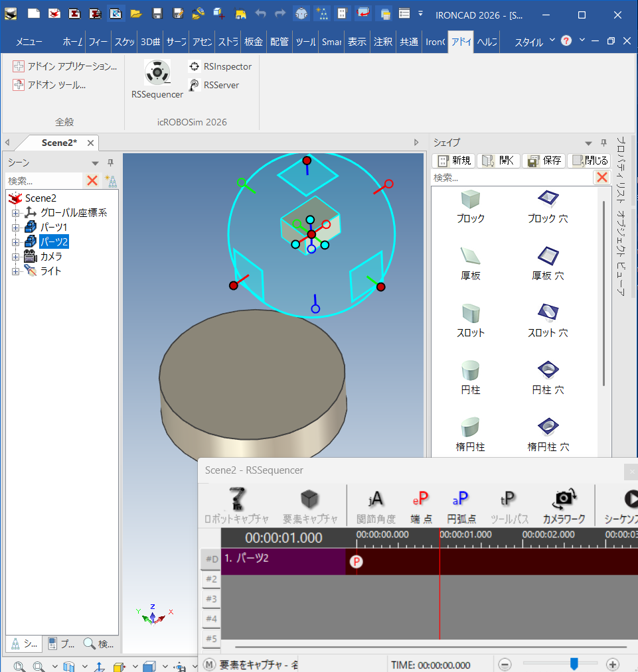Switch to the 注釈 ribbon tab

pos(383,42)
